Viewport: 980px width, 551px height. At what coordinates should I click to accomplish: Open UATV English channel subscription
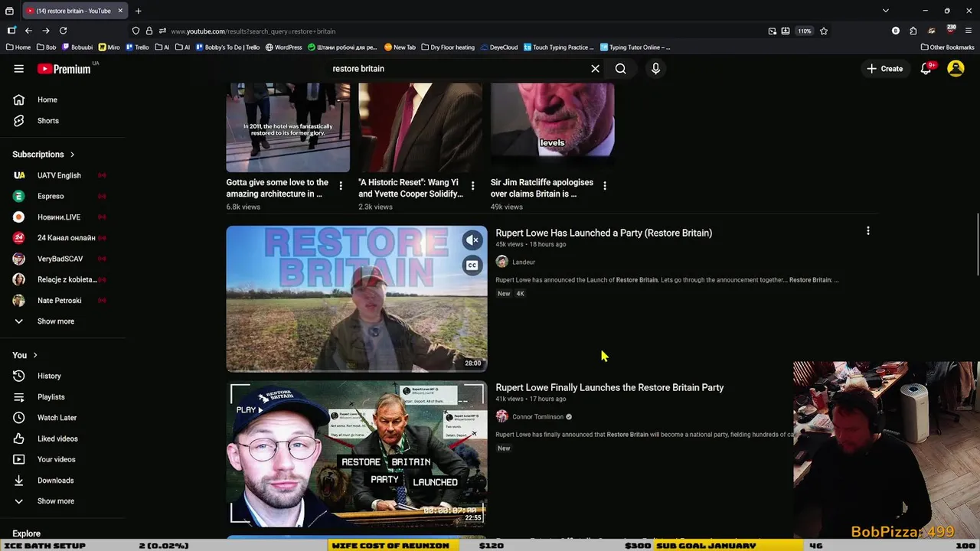[x=60, y=175]
